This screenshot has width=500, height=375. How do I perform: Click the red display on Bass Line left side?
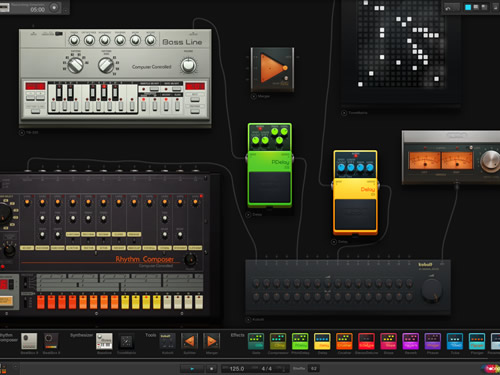click(35, 86)
